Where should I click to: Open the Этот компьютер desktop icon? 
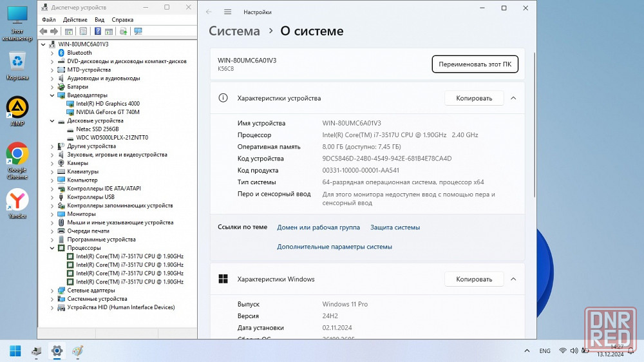(x=17, y=23)
